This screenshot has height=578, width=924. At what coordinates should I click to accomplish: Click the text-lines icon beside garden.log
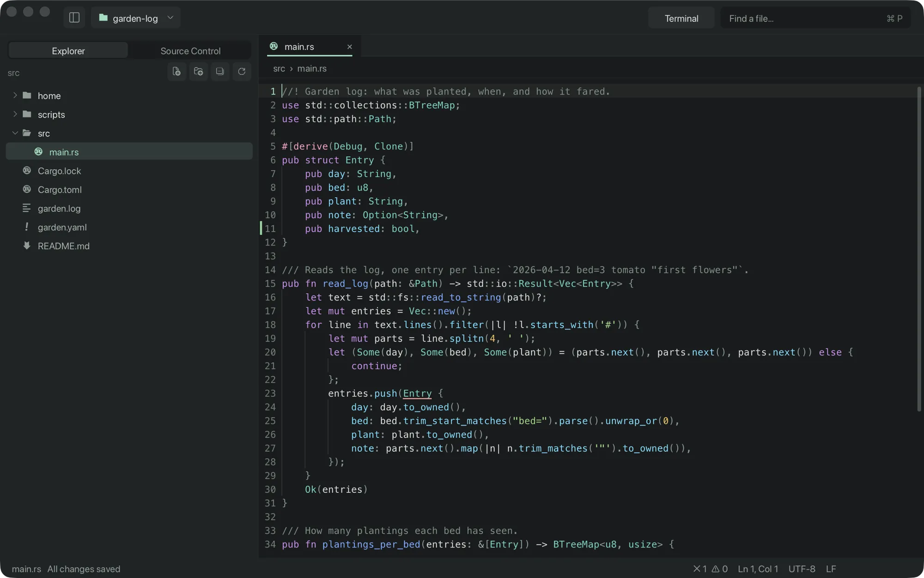(27, 209)
